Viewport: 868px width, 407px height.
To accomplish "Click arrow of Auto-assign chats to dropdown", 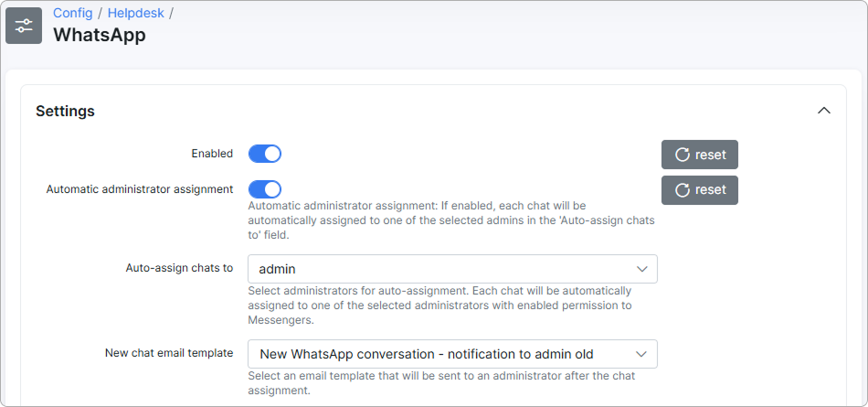I will click(641, 269).
